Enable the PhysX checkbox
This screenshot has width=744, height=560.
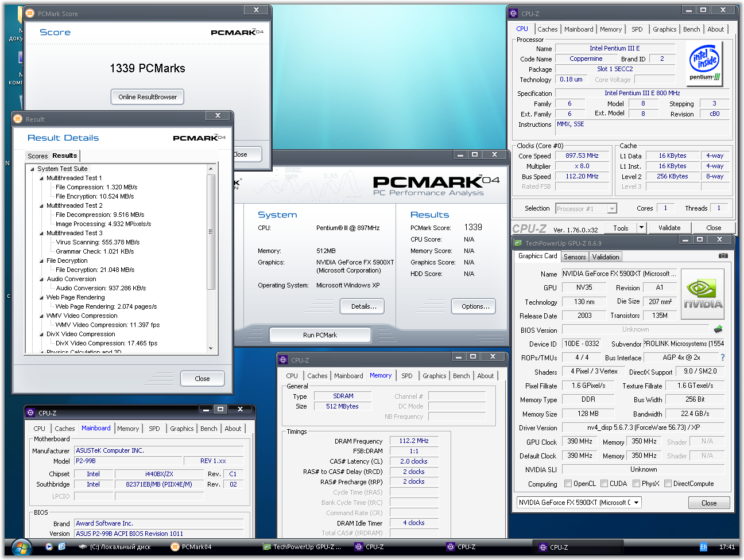[636, 484]
